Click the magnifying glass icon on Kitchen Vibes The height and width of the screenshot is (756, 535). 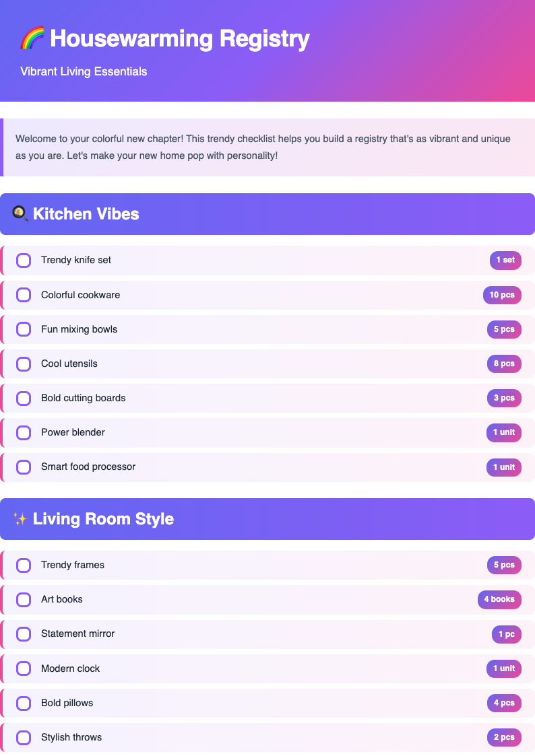(21, 214)
